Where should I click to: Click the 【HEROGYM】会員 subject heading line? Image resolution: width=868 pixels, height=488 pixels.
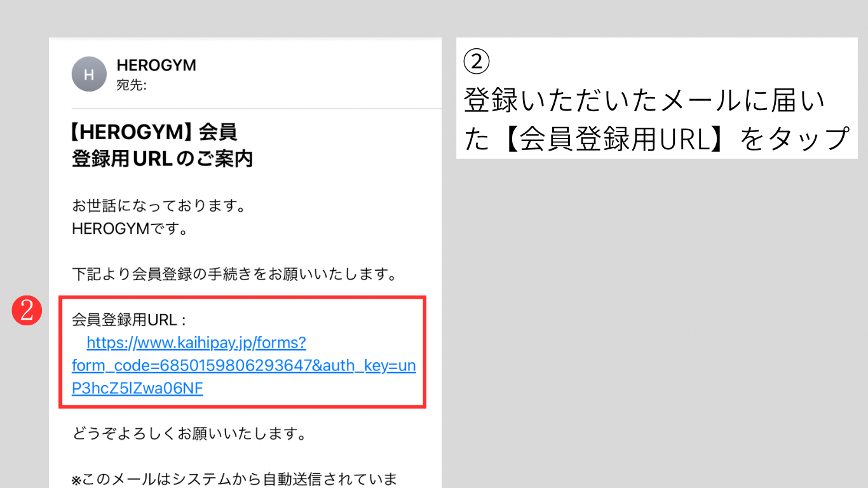[x=154, y=132]
